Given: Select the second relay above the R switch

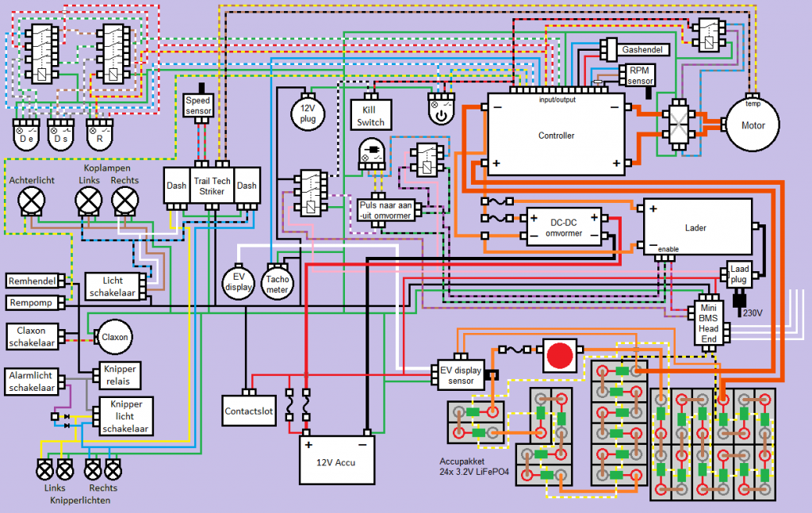Looking at the screenshot, I should coord(113,54).
